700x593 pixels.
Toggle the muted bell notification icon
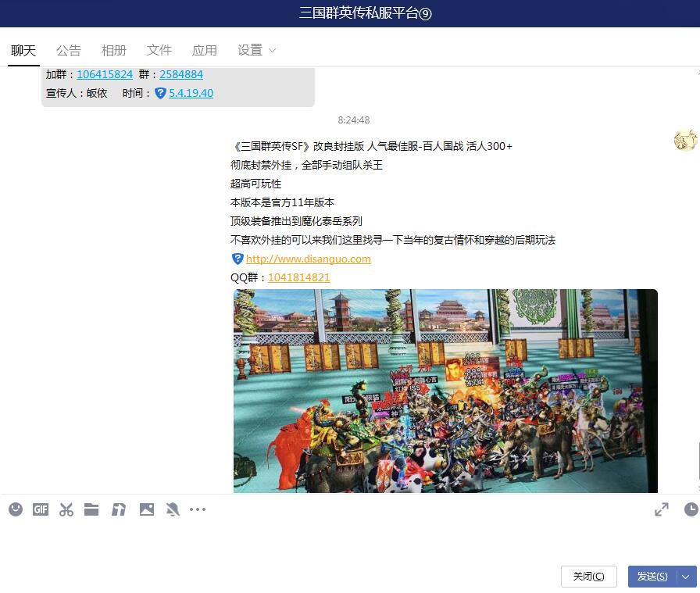[173, 509]
